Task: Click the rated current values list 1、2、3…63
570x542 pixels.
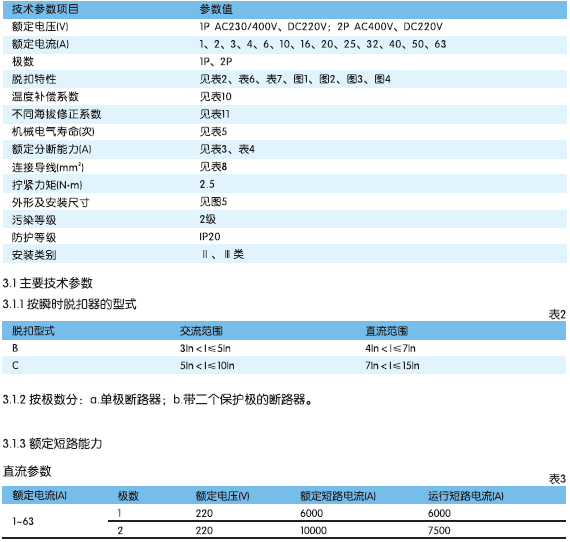Action: (322, 44)
